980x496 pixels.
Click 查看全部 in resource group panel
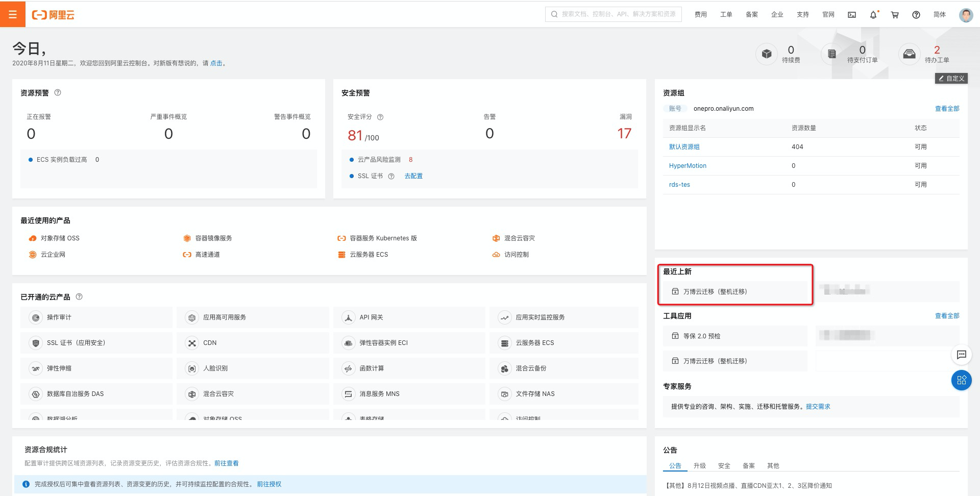(x=947, y=109)
